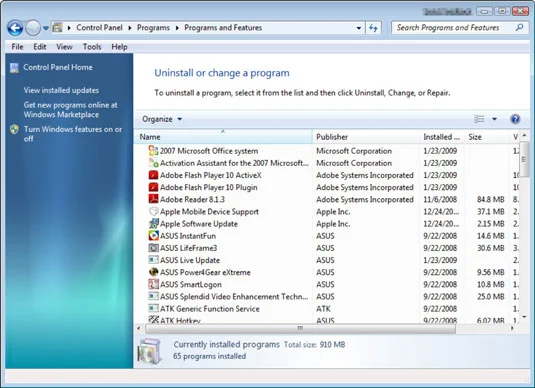This screenshot has height=388, width=535.
Task: Open Control Panel Home link
Action: [x=58, y=67]
